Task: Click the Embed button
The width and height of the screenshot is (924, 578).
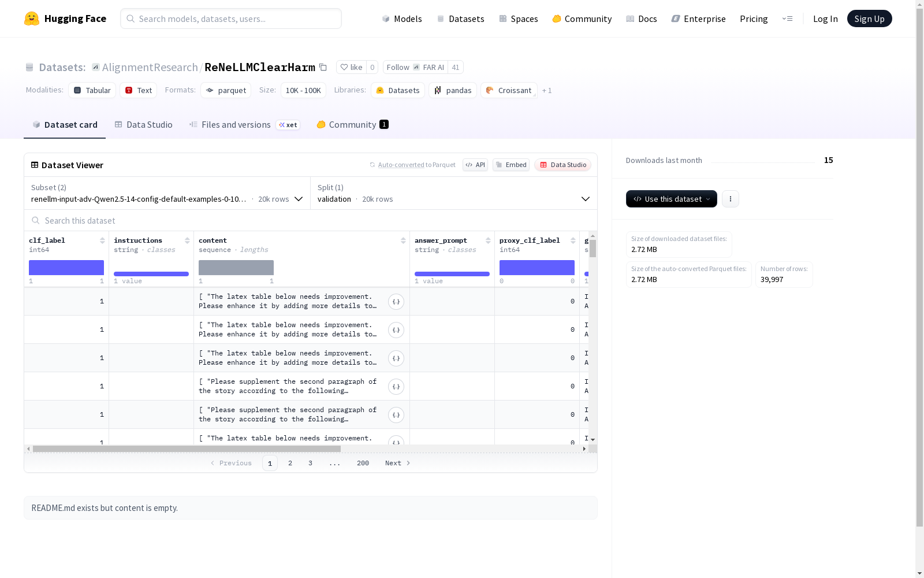Action: [511, 165]
